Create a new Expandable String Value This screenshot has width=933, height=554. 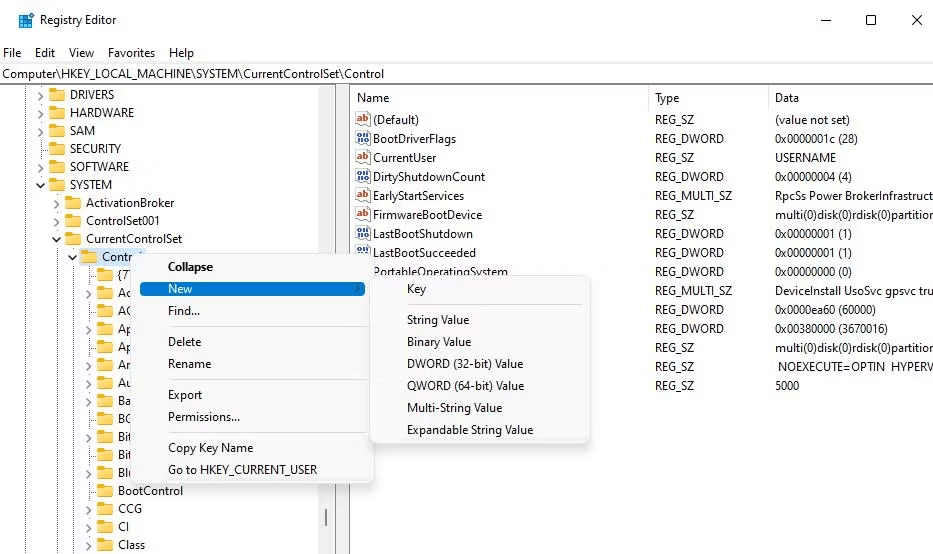pyautogui.click(x=480, y=430)
